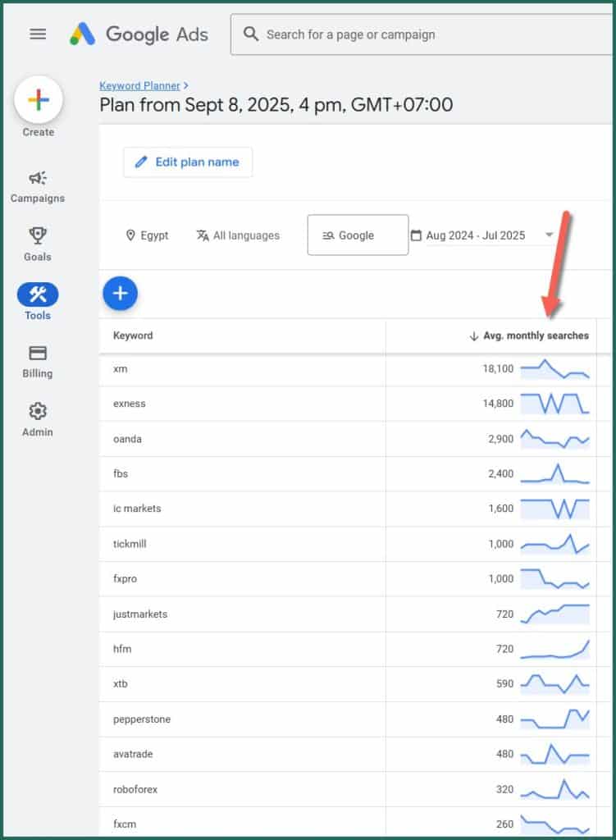Click the justmarkets keyword text
This screenshot has width=616, height=840.
pos(140,614)
